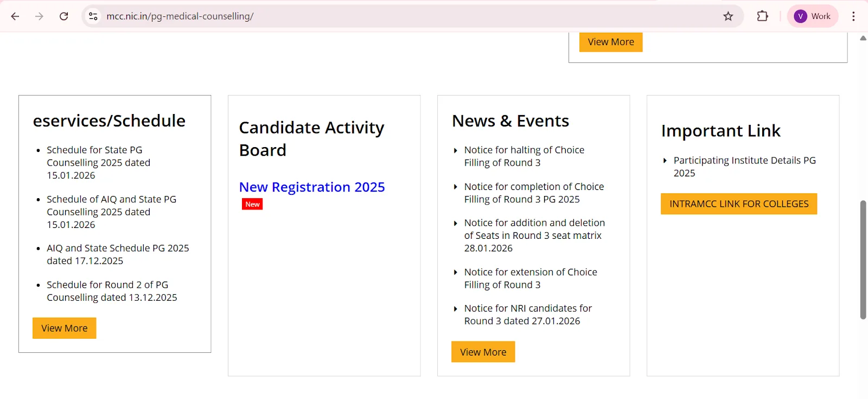Viewport: 868px width, 399px height.
Task: Expand the Notice for halting of Choice Filling
Action: point(524,156)
